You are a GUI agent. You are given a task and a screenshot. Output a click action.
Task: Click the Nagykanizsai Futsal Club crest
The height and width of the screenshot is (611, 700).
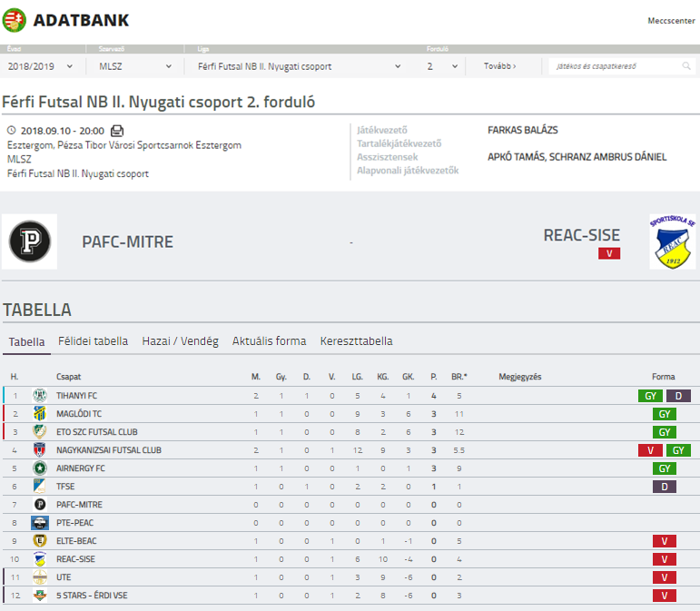click(40, 450)
